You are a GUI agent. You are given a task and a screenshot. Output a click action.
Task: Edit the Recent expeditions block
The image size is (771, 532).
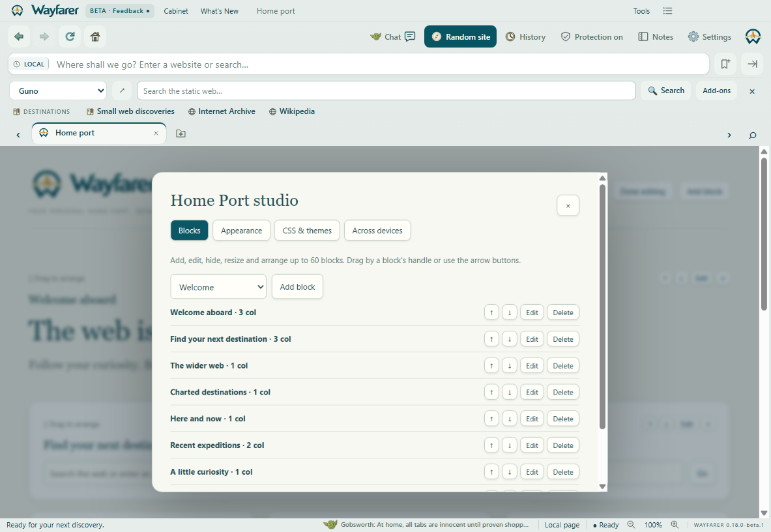pos(532,445)
